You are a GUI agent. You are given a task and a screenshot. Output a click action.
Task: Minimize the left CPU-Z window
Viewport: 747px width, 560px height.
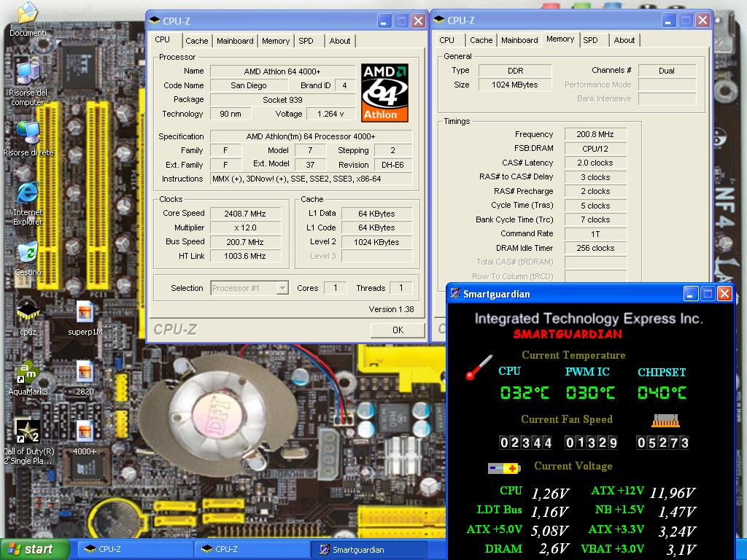(x=384, y=20)
